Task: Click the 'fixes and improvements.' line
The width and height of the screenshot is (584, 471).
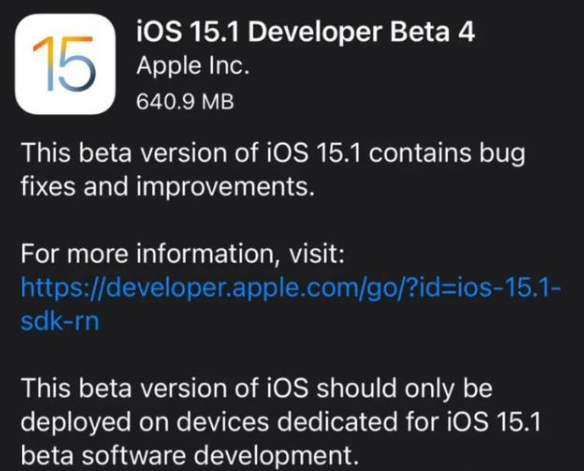Action: (168, 186)
